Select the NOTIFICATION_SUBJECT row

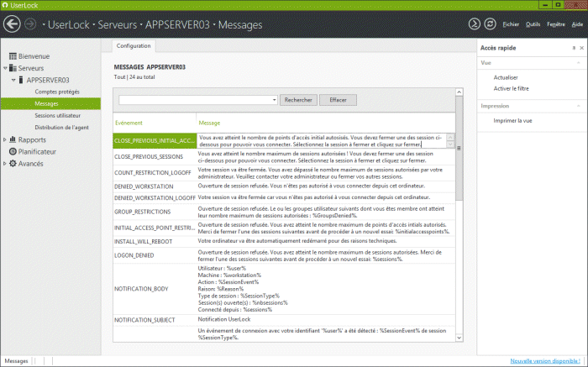284,320
